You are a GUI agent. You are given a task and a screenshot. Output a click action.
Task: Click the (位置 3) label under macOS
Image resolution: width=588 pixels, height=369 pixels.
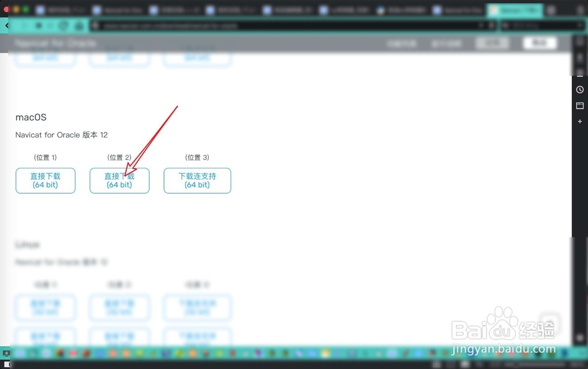pyautogui.click(x=197, y=157)
